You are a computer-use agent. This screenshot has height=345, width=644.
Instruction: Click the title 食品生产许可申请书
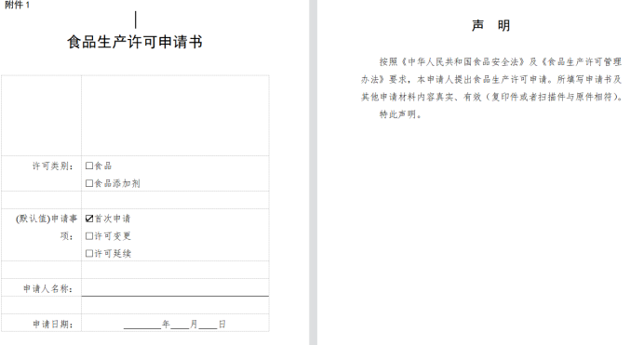tap(135, 42)
